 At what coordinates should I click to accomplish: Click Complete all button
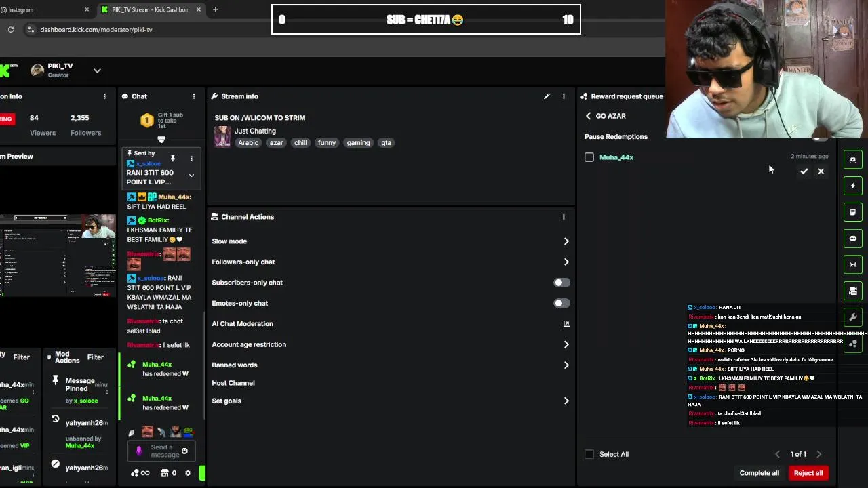759,473
